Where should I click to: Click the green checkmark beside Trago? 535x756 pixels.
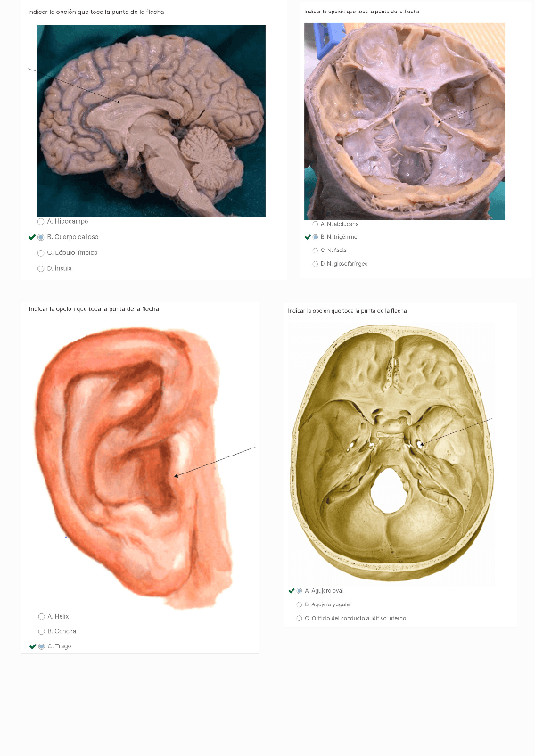click(33, 646)
